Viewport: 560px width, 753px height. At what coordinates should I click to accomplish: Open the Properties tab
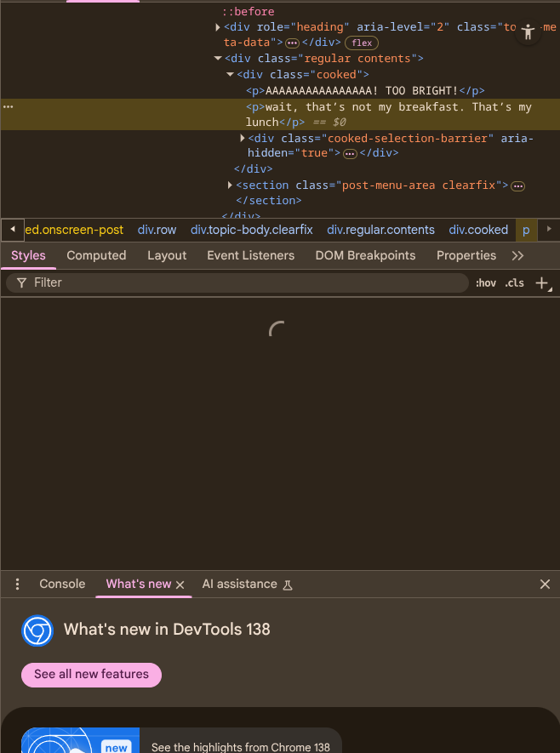(x=466, y=255)
